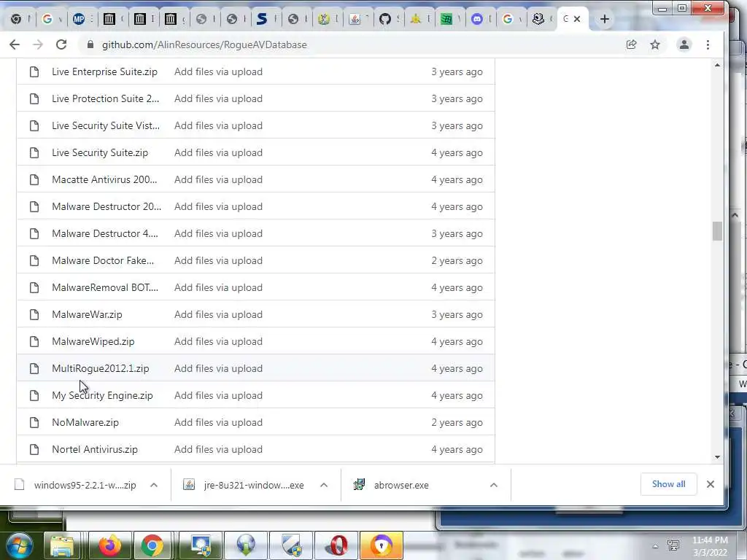Viewport: 747px width, 560px height.
Task: Switch to the Discord favicon tab
Action: (x=477, y=19)
